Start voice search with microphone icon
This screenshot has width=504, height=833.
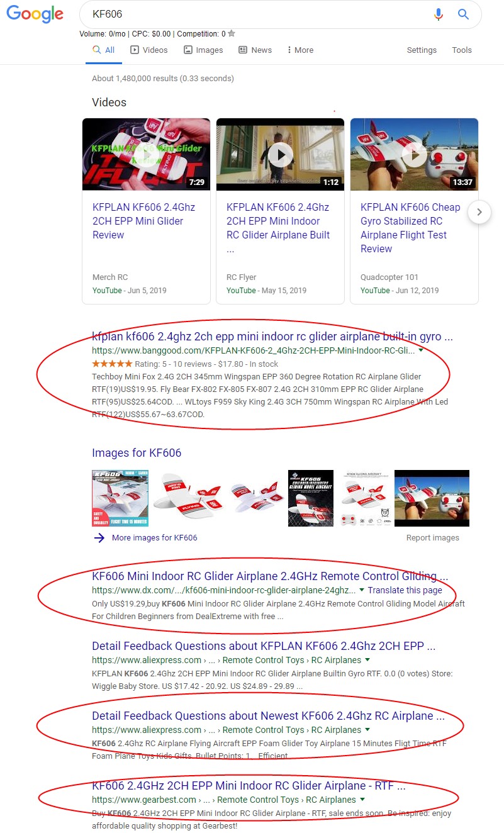(439, 14)
